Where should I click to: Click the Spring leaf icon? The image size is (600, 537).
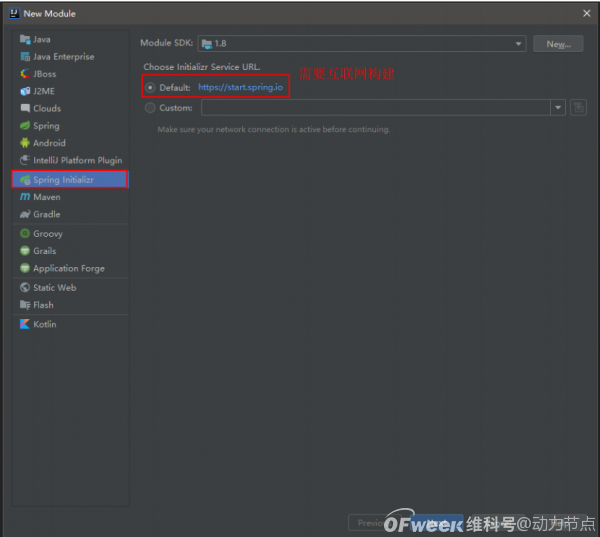coord(25,126)
